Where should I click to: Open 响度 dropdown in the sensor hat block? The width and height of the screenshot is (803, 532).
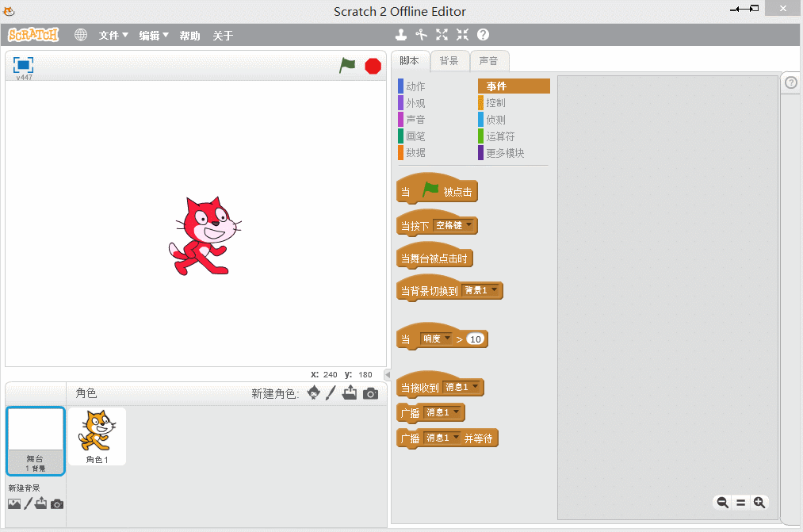[x=436, y=339]
